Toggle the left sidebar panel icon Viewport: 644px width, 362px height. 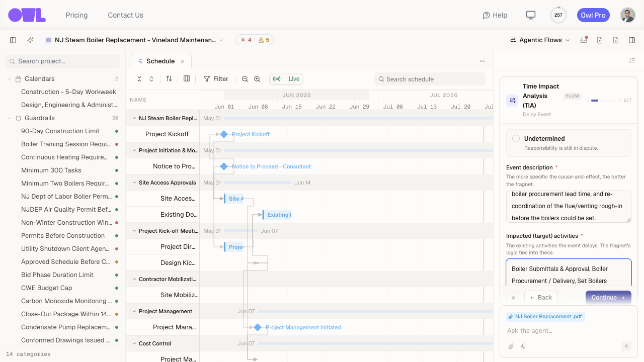tap(13, 40)
